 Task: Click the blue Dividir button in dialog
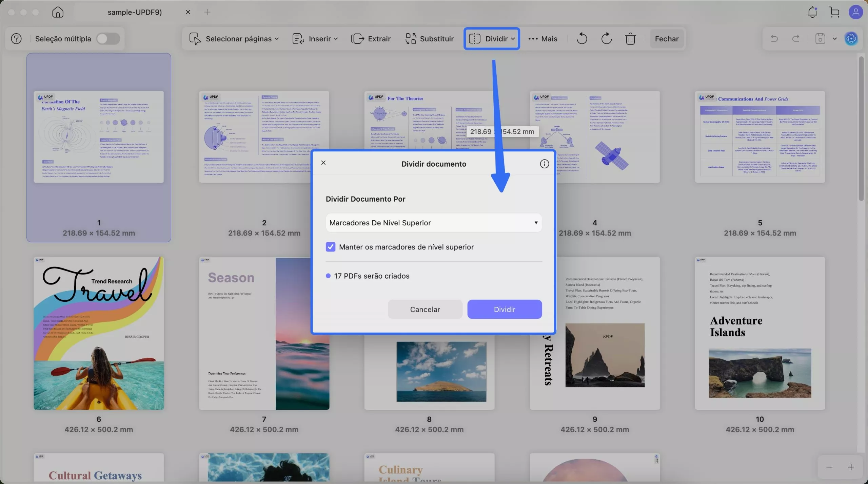click(504, 309)
